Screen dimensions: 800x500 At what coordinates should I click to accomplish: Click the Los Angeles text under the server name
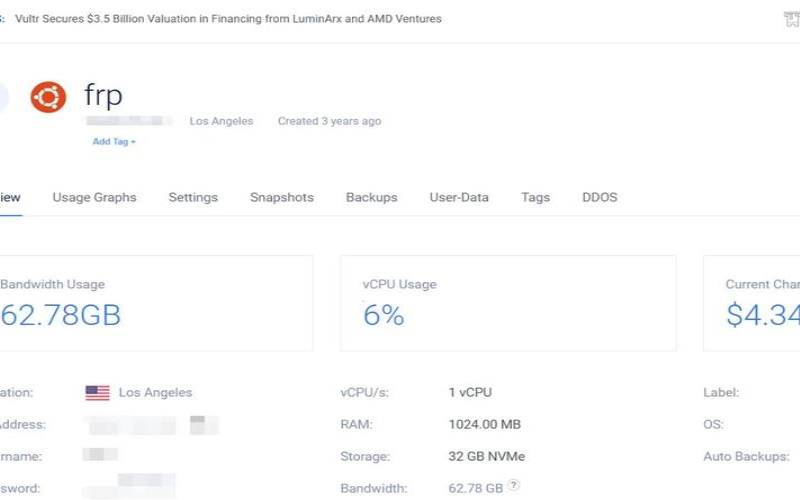tap(221, 121)
